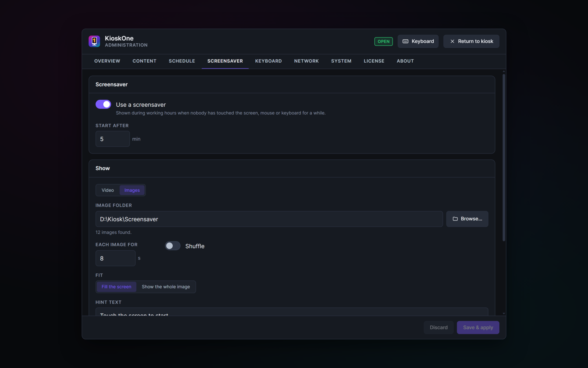The width and height of the screenshot is (588, 368).
Task: Switch to the Overview tab
Action: 107,61
